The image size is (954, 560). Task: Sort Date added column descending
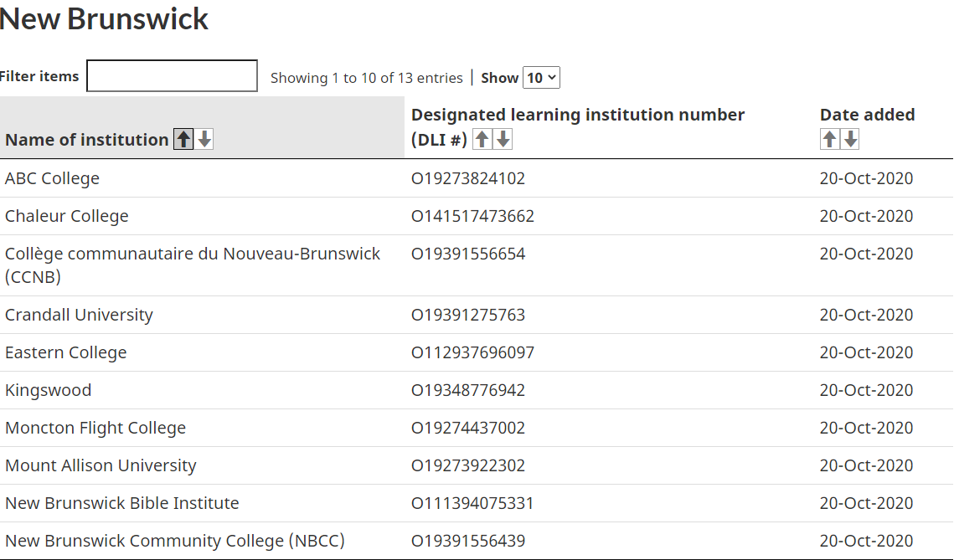pos(850,139)
